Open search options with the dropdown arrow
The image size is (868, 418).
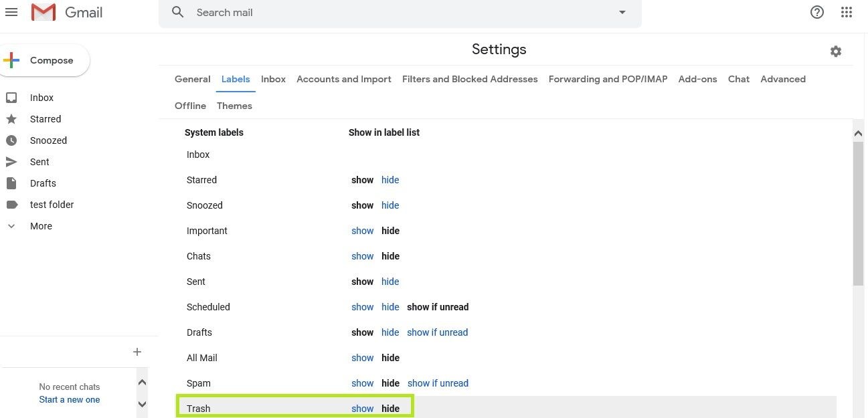[x=622, y=12]
